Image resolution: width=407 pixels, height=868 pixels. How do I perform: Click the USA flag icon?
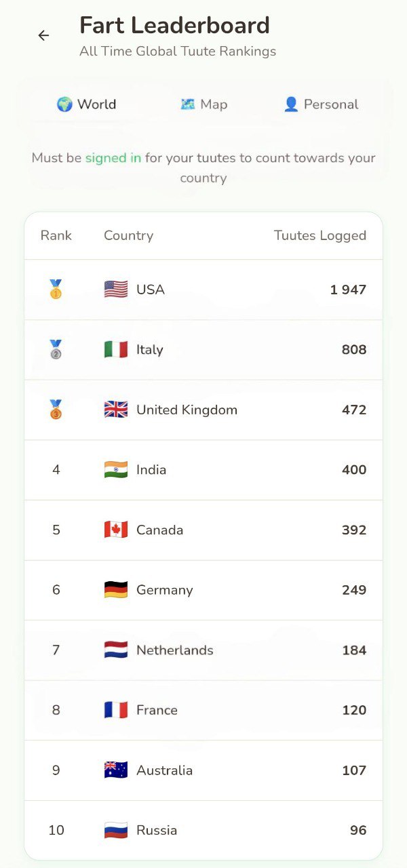click(x=116, y=290)
